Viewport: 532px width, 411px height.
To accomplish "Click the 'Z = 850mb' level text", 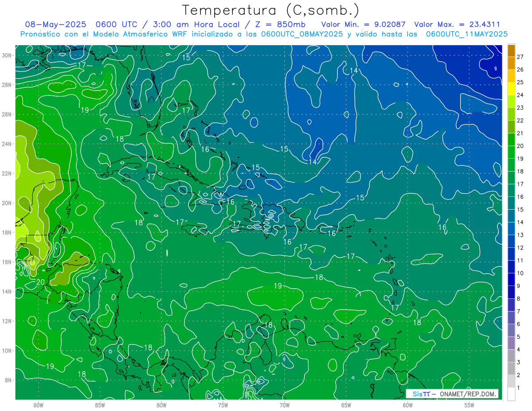I will click(x=281, y=24).
